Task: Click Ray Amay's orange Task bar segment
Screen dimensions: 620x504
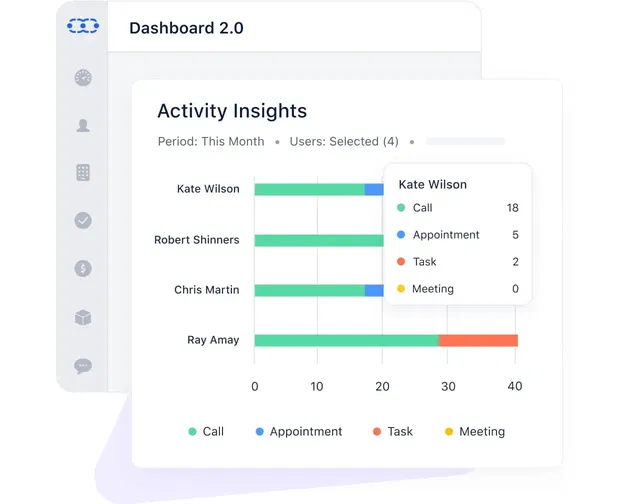Action: pyautogui.click(x=478, y=341)
